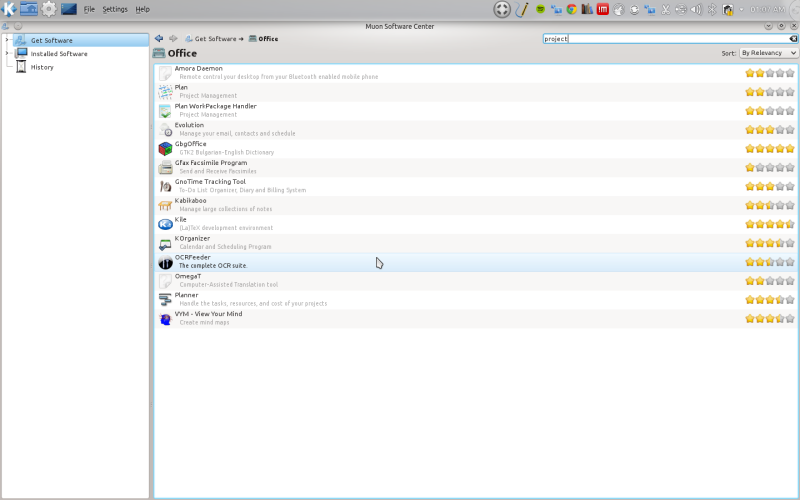Open the File menu
Screen dimensions: 800x500
point(89,9)
